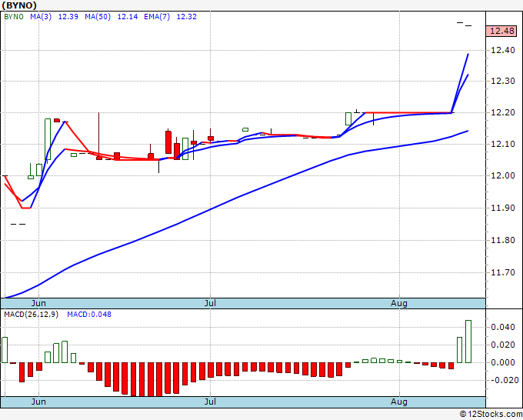
Task: Click the 0.020 MACD axis label
Action: coord(503,345)
